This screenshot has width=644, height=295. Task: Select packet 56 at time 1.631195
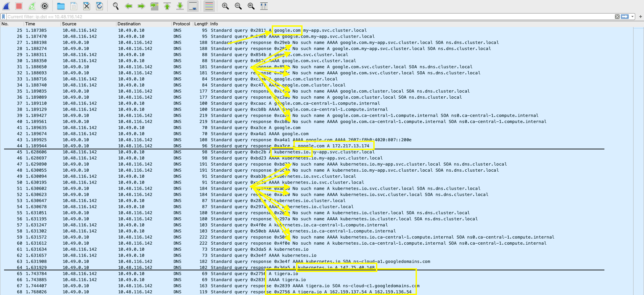click(x=316, y=219)
